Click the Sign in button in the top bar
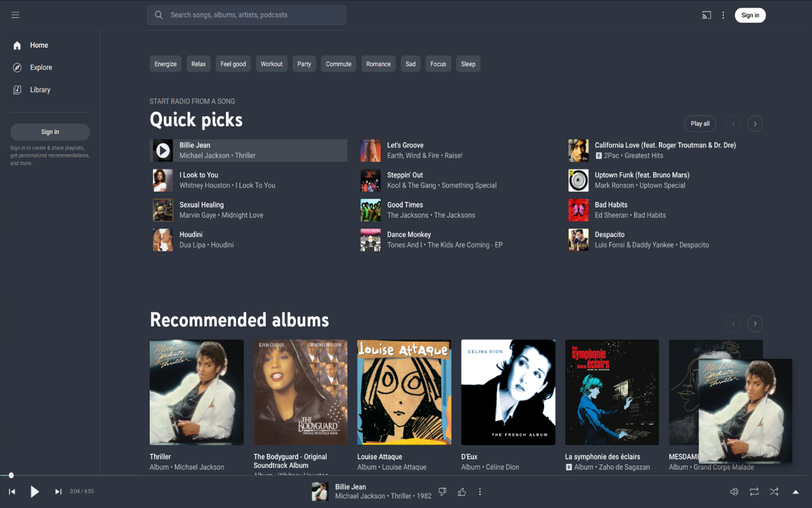 [750, 15]
